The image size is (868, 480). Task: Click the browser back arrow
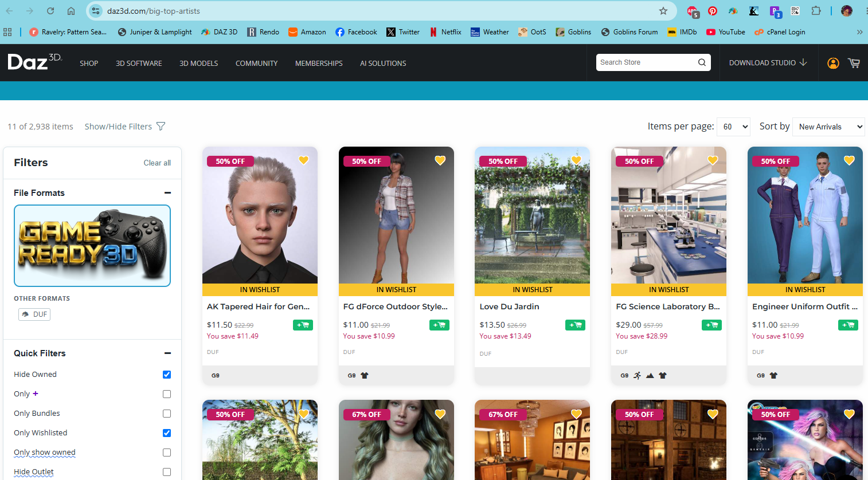pos(10,11)
